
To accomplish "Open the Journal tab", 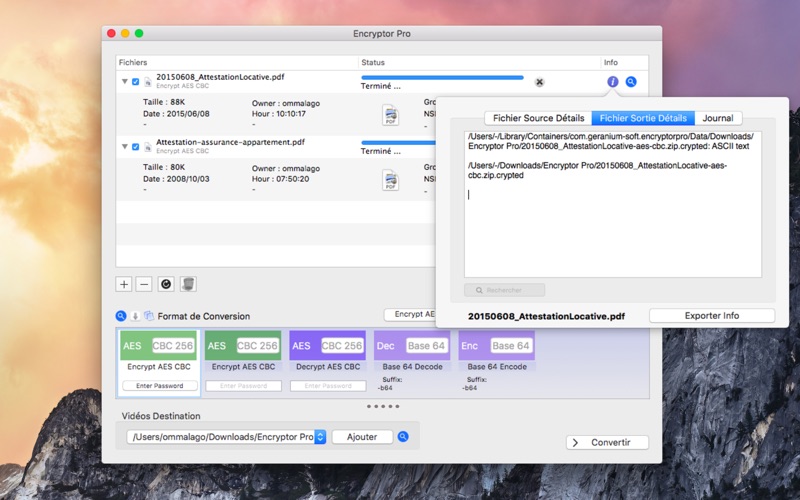I will [x=718, y=118].
